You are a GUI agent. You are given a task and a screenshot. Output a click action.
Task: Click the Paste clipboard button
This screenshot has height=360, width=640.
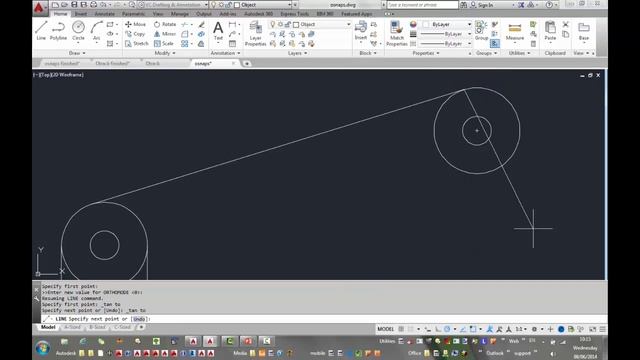(x=550, y=31)
